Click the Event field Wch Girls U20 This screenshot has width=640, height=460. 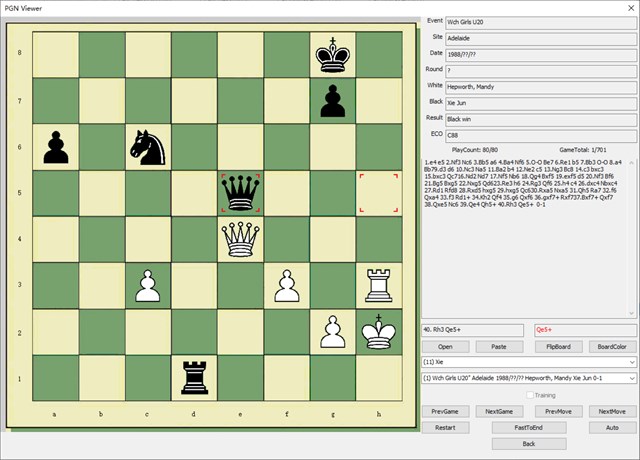(541, 22)
